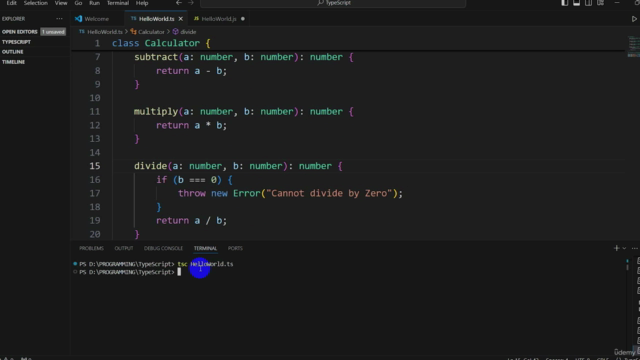Close the HelloWorld.ts tab
Image resolution: width=640 pixels, height=360 pixels.
(180, 19)
